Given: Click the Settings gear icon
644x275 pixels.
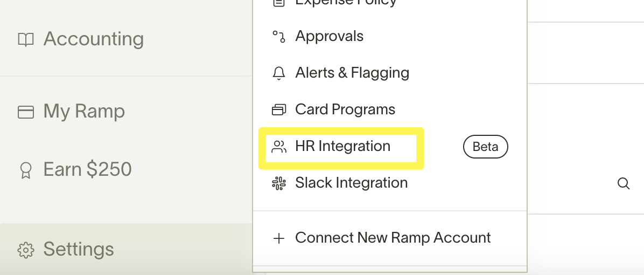Looking at the screenshot, I should [26, 250].
